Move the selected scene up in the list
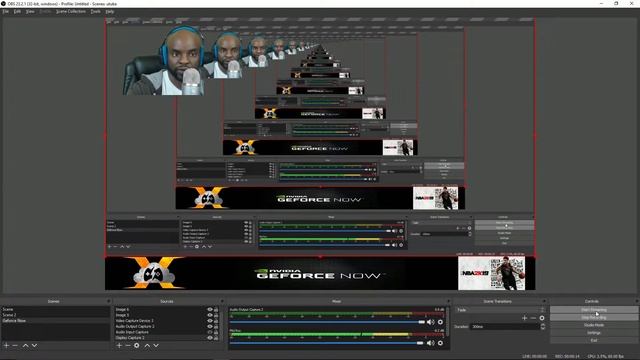Screen dimensions: 640x360 click(25, 345)
